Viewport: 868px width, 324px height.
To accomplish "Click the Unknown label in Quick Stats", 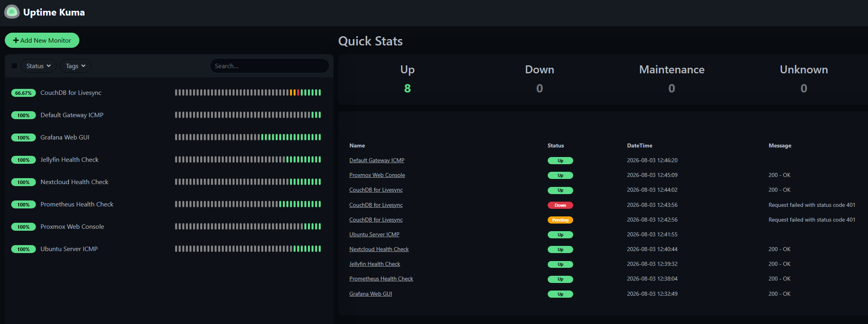I will pos(804,69).
